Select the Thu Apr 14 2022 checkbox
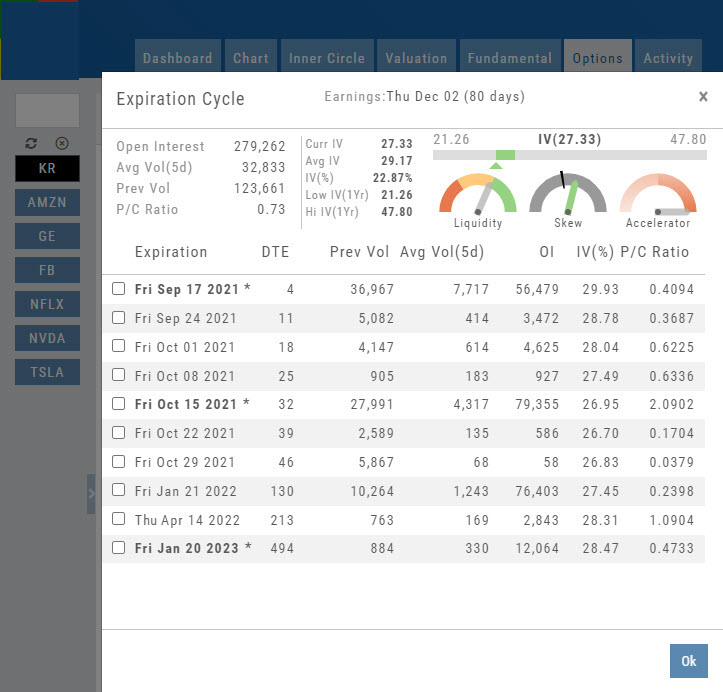This screenshot has width=723, height=692. 119,519
